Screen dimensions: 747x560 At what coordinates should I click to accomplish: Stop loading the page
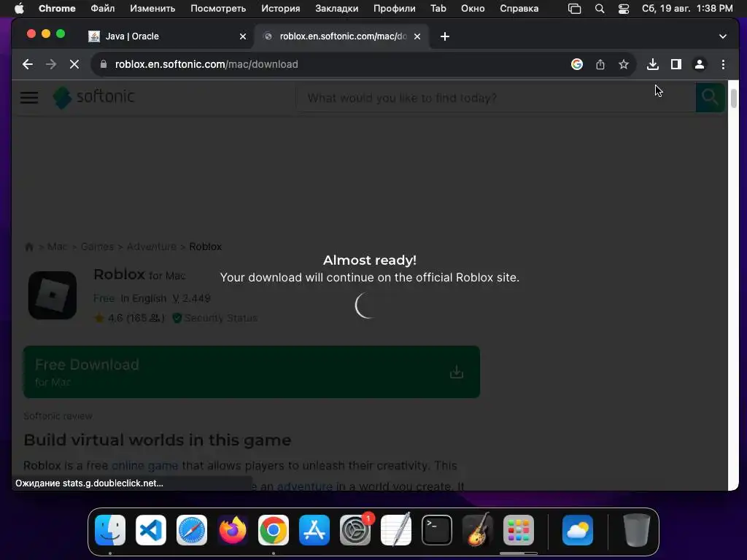pos(74,64)
